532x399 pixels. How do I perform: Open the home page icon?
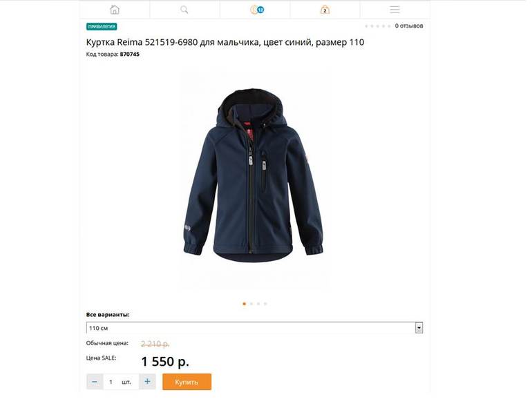click(115, 10)
